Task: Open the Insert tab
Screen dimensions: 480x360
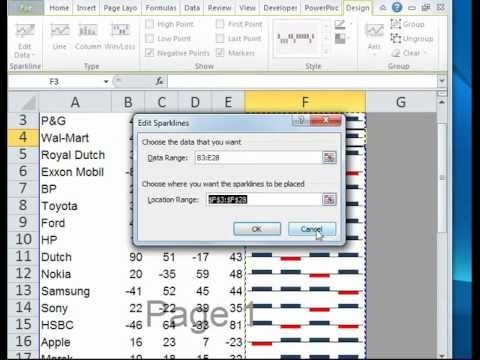Action: (86, 8)
